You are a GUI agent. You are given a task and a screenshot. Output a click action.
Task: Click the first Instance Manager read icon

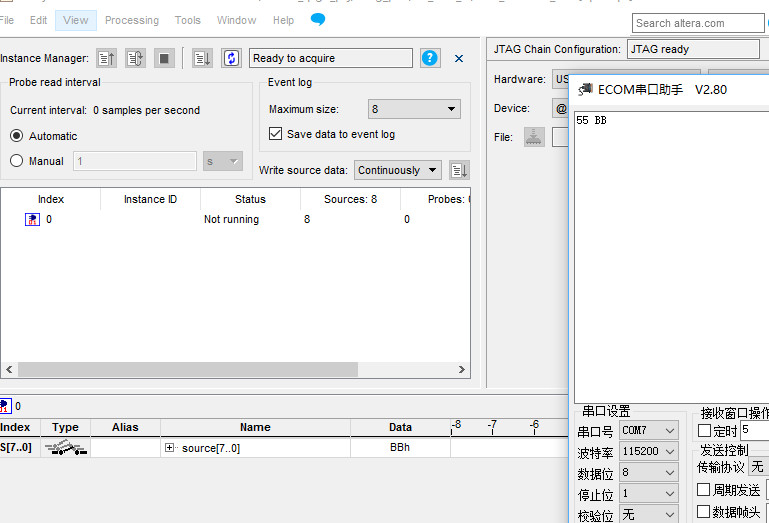[x=106, y=59]
